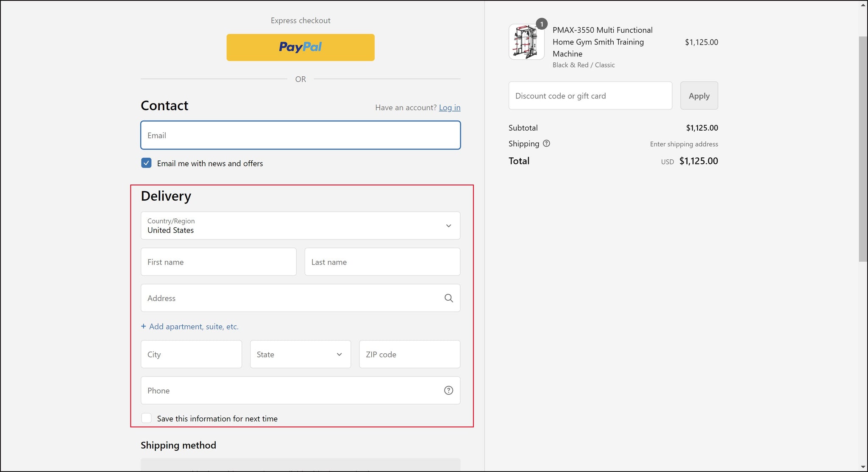
Task: Click the City input field
Action: click(x=191, y=354)
